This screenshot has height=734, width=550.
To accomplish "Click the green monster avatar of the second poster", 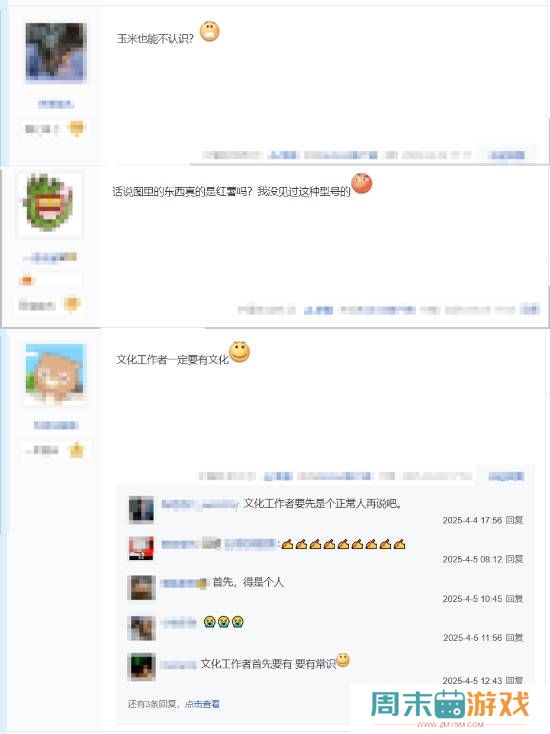I will click(49, 203).
